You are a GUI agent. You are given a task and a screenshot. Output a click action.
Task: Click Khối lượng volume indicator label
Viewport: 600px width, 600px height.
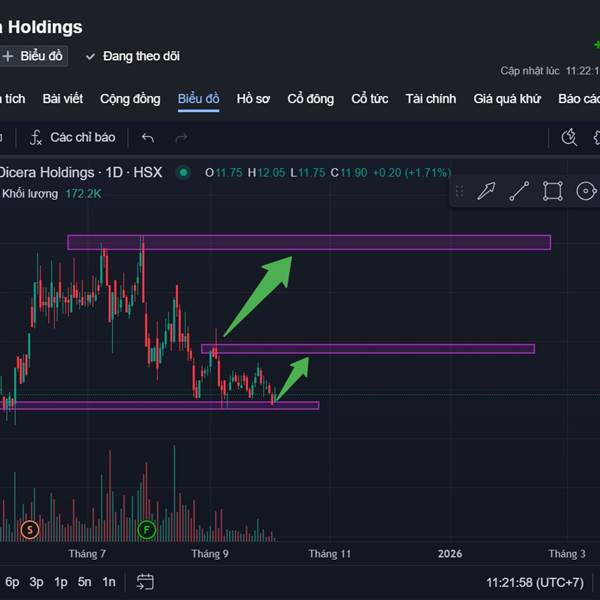click(x=30, y=194)
